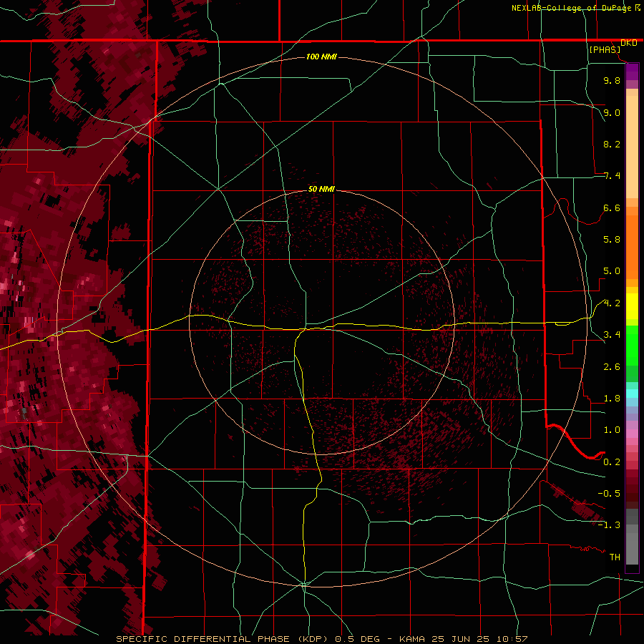Select the 0.2 legend value
This screenshot has height=644, width=644.
tap(612, 462)
